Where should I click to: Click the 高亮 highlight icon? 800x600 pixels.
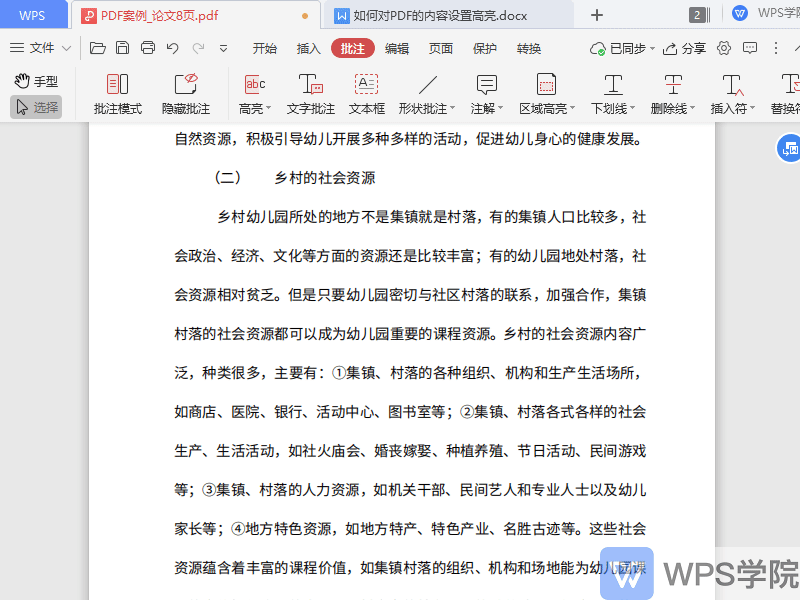[255, 84]
